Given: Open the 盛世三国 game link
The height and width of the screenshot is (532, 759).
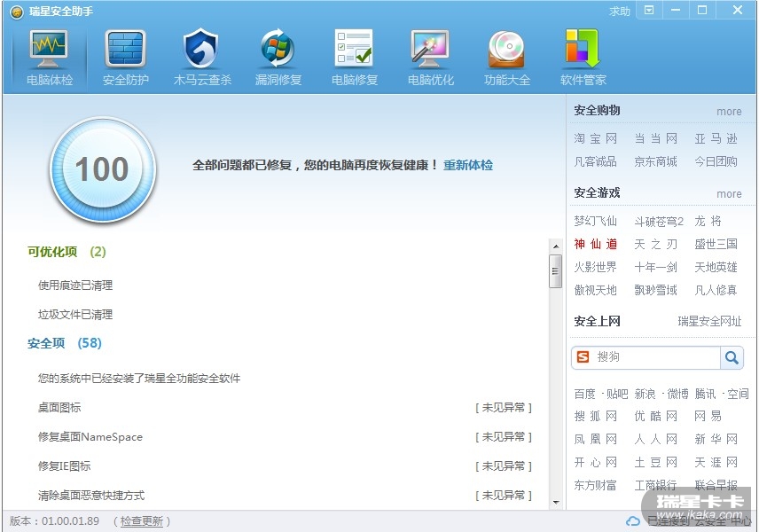Looking at the screenshot, I should tap(716, 244).
